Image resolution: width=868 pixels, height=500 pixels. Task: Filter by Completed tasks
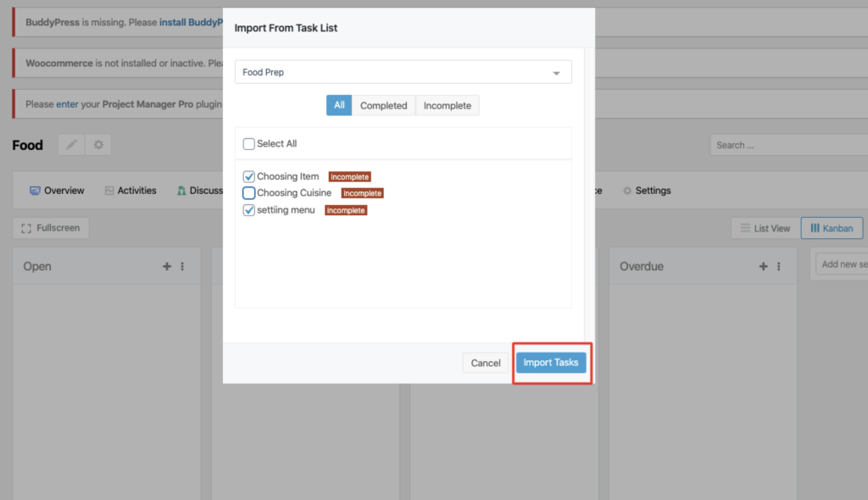tap(384, 106)
